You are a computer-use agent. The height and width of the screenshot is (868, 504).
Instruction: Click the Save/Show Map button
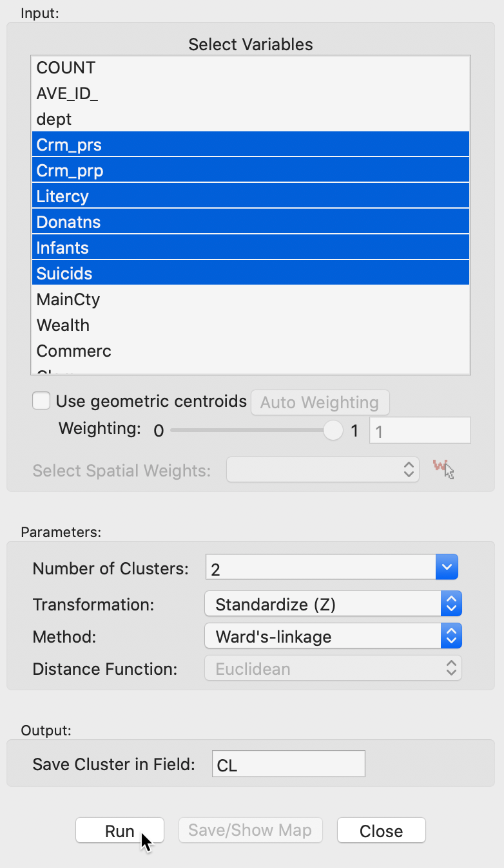point(250,831)
